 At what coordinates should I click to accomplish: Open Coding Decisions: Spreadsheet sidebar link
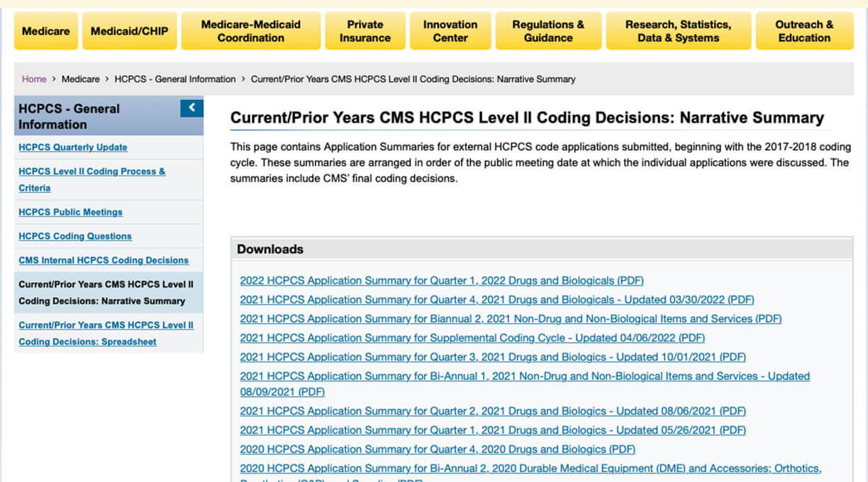click(106, 333)
